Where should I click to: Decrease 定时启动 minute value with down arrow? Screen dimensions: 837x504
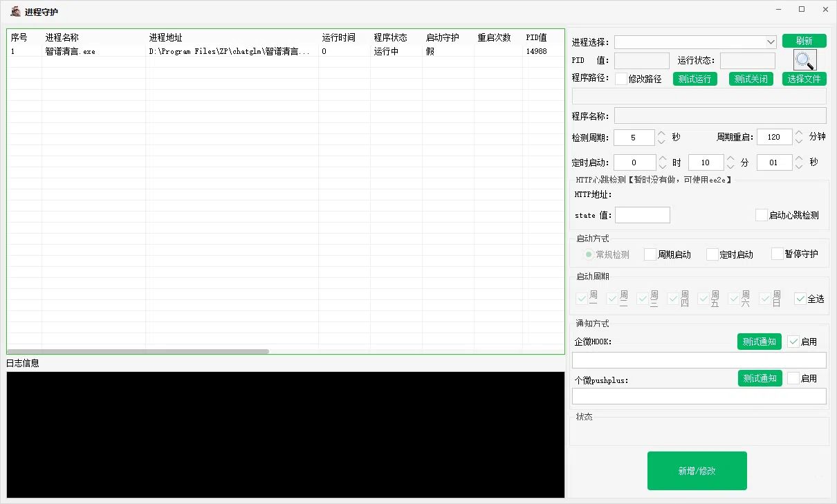tap(730, 167)
